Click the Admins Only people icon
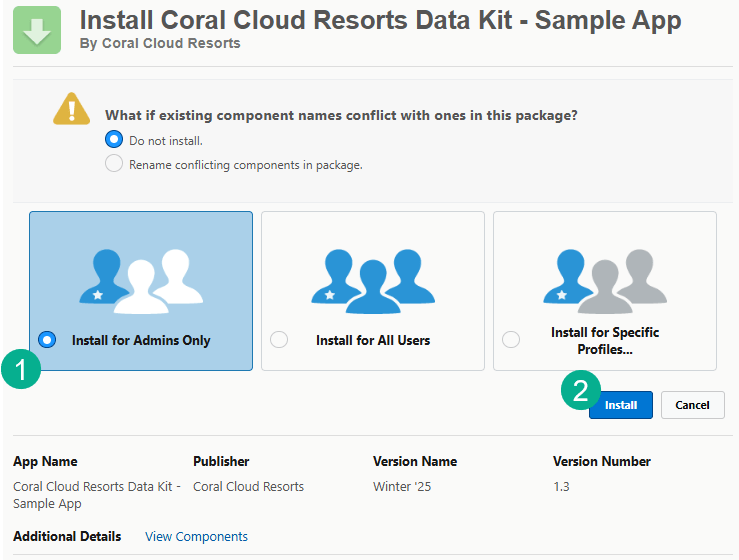 click(x=141, y=275)
